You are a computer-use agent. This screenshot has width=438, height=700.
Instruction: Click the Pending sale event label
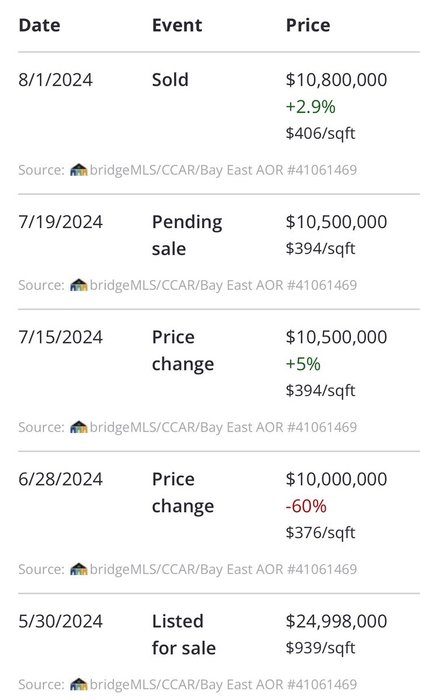click(x=187, y=235)
